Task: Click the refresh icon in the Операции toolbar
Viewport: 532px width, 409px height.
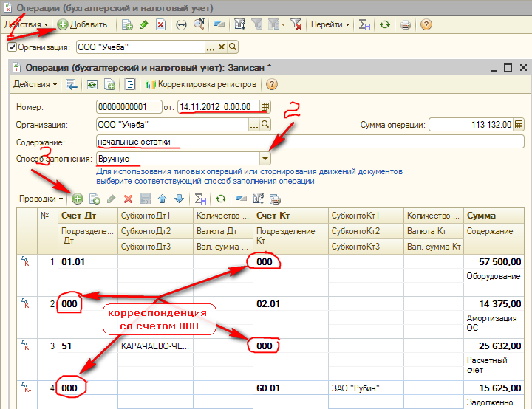Action: [x=385, y=25]
